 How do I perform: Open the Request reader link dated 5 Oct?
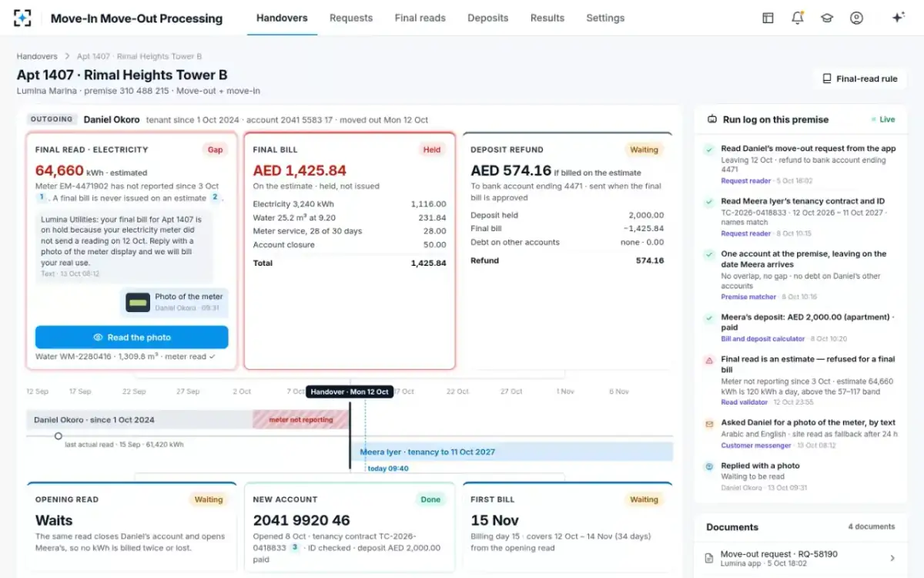click(x=745, y=181)
